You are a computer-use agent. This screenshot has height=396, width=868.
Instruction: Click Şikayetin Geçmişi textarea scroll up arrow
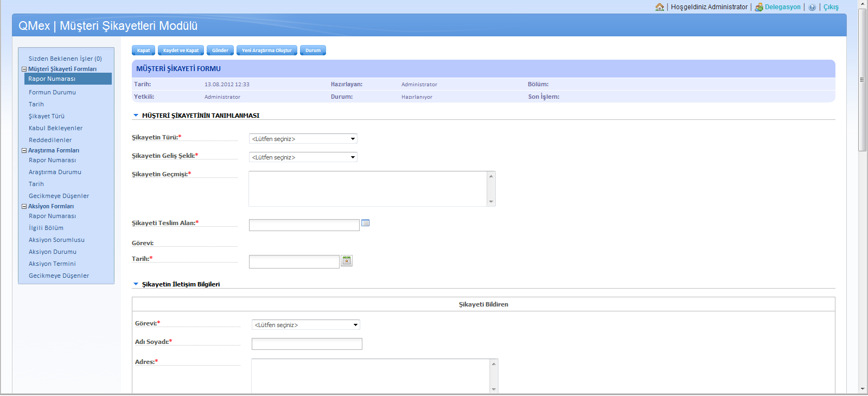(x=491, y=176)
